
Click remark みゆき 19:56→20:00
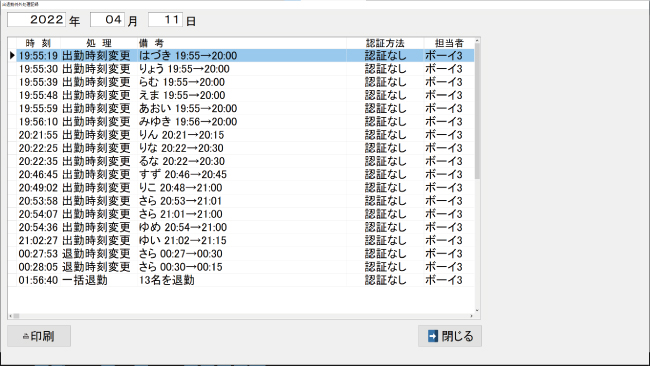tap(188, 122)
